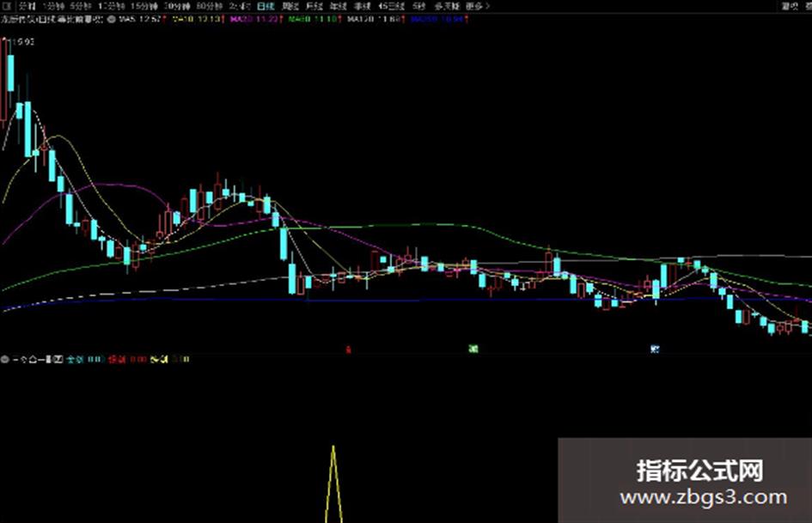Click the blue 财 marker below the chart
Image resolution: width=812 pixels, height=523 pixels.
click(655, 349)
